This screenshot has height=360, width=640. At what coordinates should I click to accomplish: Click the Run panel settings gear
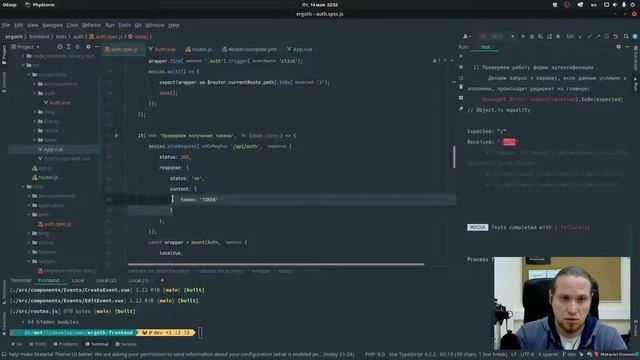[x=618, y=47]
